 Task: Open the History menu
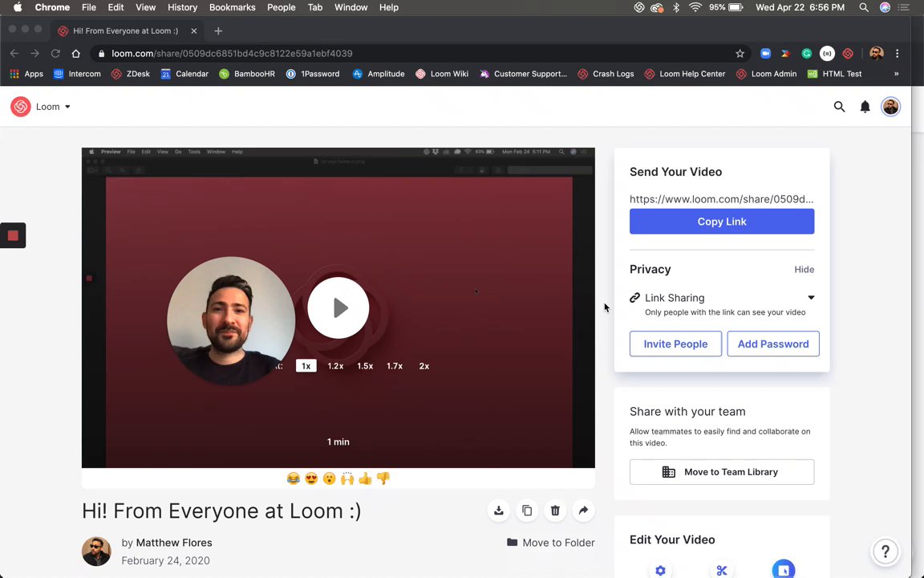pyautogui.click(x=182, y=8)
